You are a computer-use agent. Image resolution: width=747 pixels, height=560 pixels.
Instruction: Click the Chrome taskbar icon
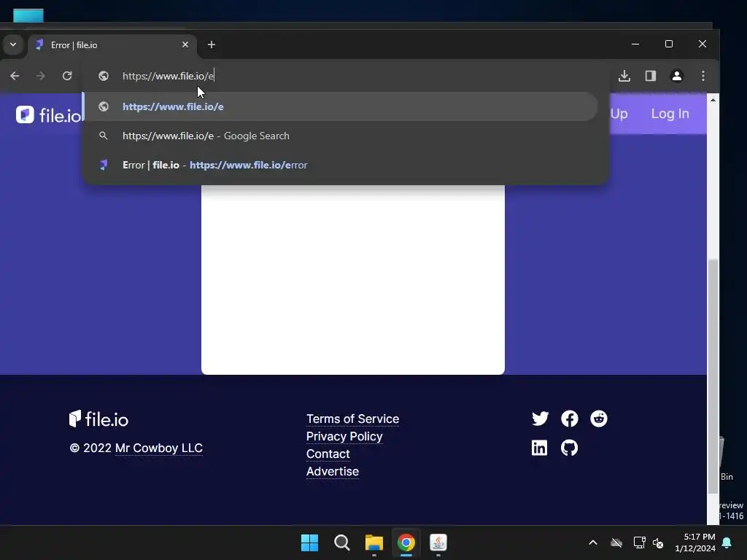pyautogui.click(x=406, y=542)
